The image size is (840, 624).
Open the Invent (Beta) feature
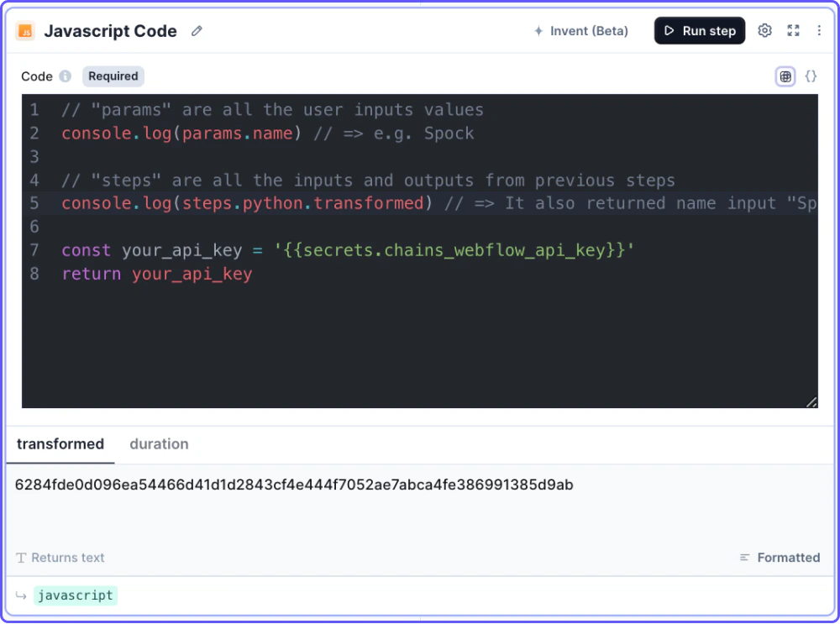click(x=580, y=30)
